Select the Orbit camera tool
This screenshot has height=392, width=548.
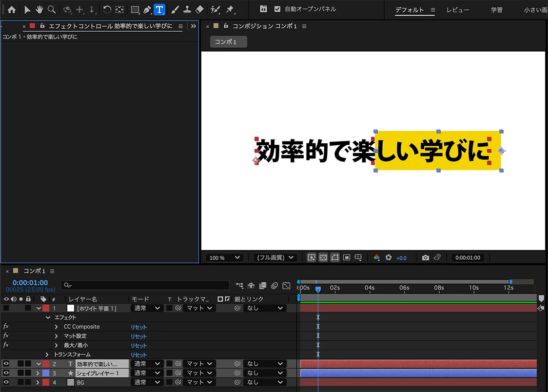pyautogui.click(x=67, y=9)
